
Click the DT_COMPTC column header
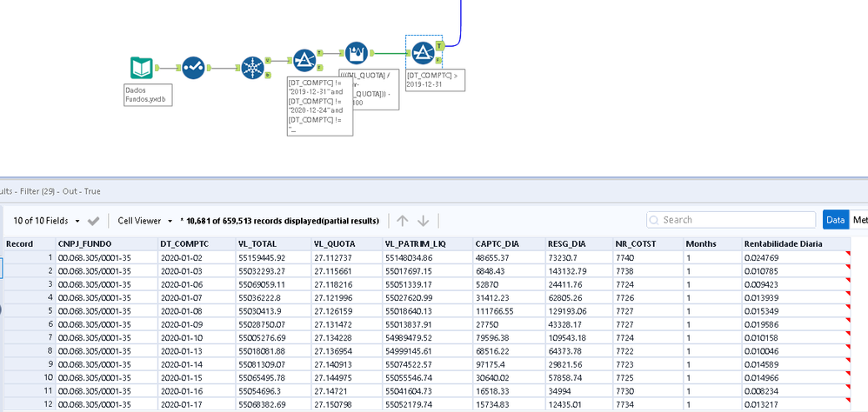coord(197,244)
